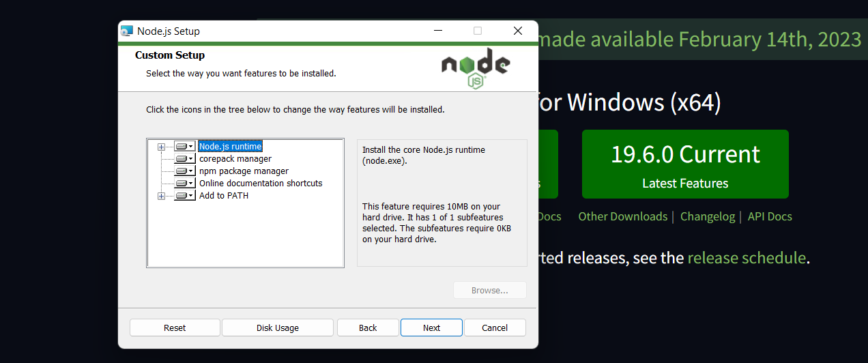This screenshot has height=363, width=868.
Task: Close the Node.js Setup window
Action: pos(518,31)
